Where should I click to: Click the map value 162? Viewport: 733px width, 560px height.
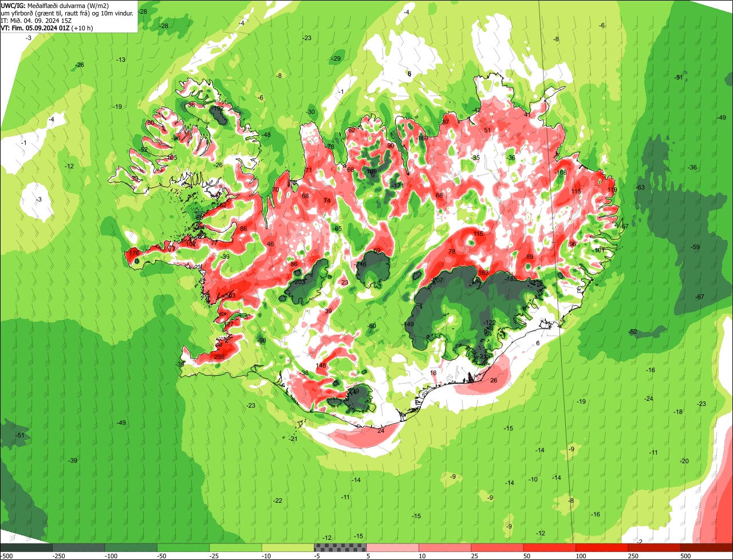click(x=221, y=204)
